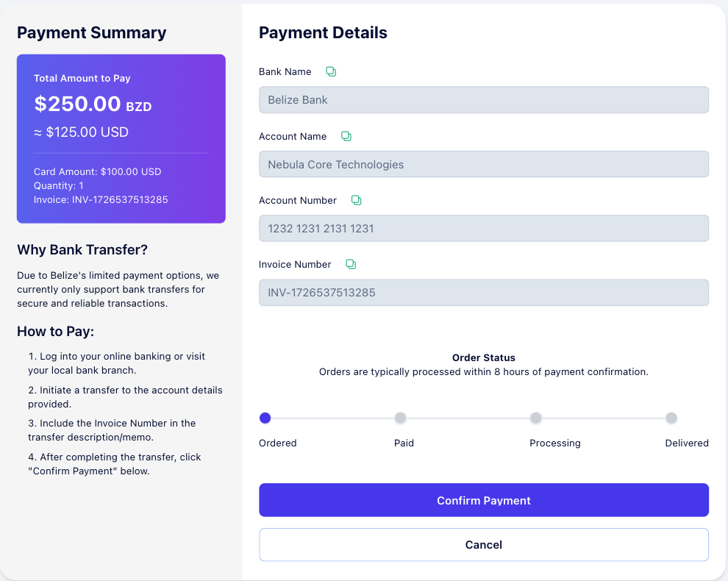Viewport: 728px width, 581px height.
Task: Click the ≈ $125.00 USD conversion text
Action: coord(81,132)
